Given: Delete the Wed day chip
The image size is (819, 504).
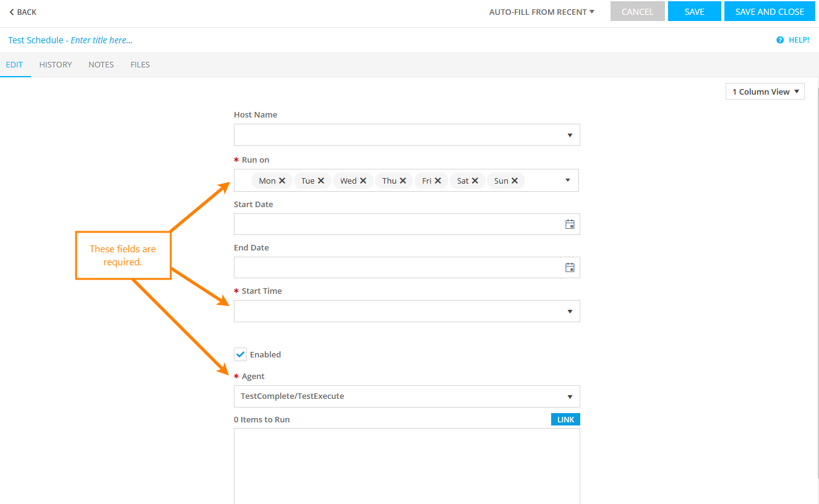Looking at the screenshot, I should click(x=363, y=181).
